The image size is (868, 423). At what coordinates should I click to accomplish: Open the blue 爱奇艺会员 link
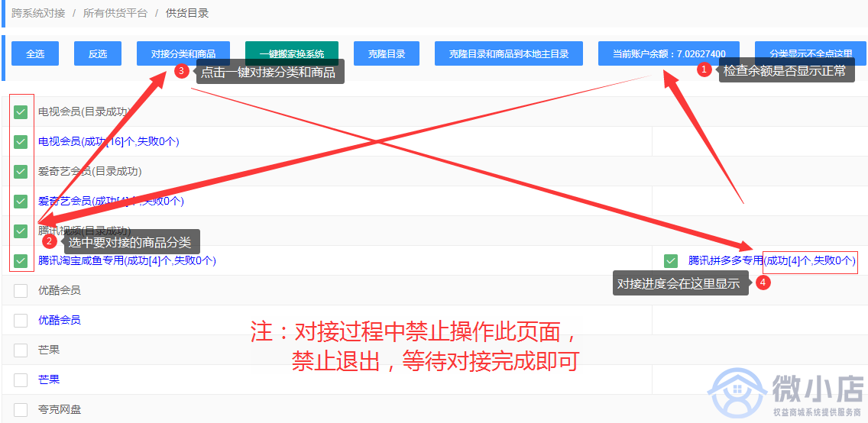click(111, 202)
